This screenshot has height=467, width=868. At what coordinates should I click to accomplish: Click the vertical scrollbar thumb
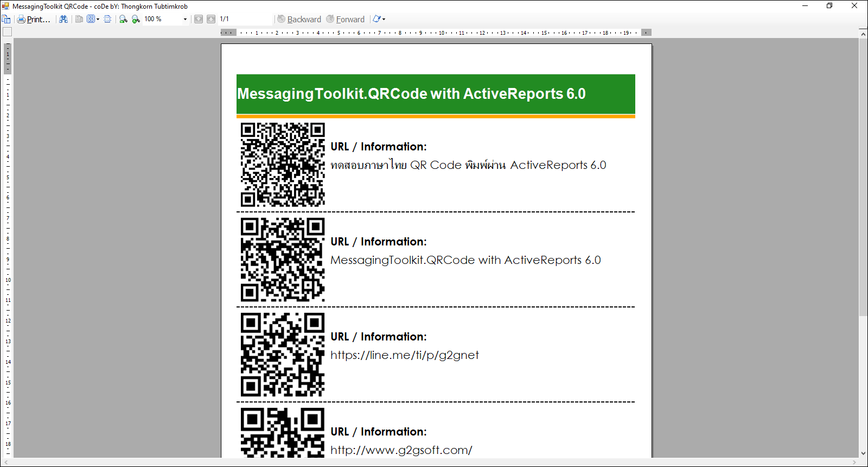point(863,177)
